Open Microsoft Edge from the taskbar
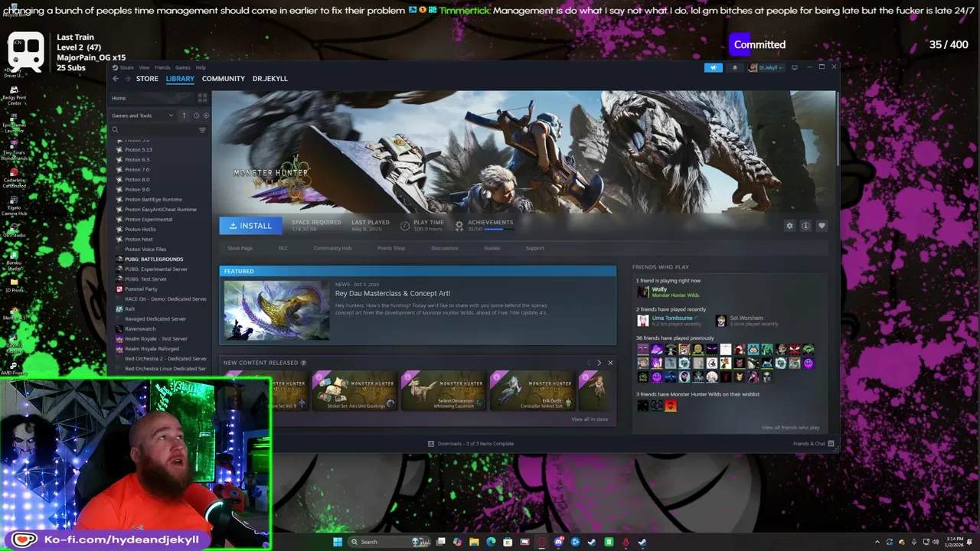 pyautogui.click(x=491, y=542)
